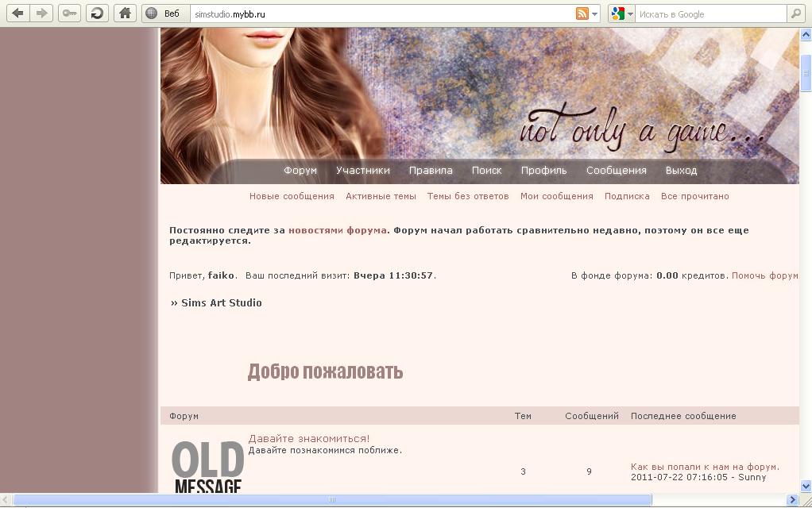
Task: Click the 'Сообщений' column header
Action: (x=592, y=416)
